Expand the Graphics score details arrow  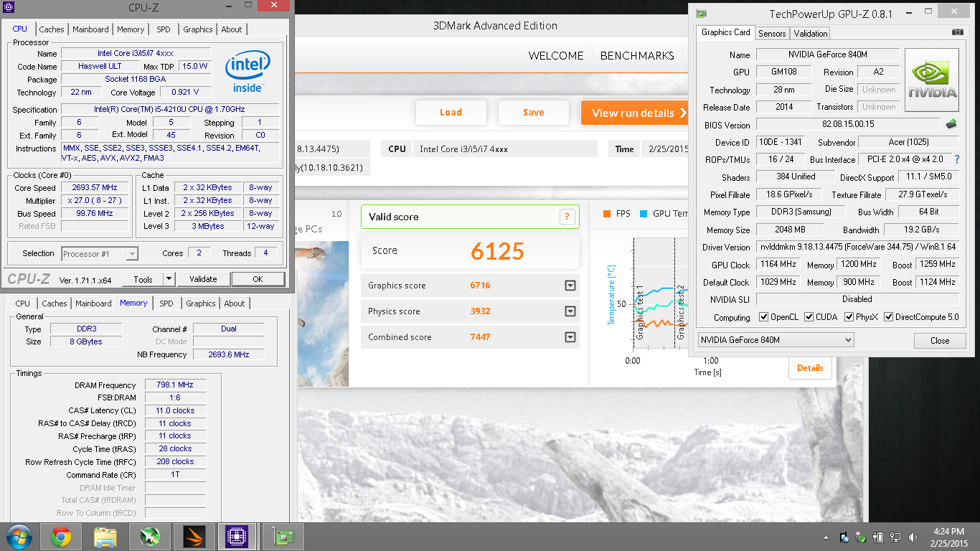pyautogui.click(x=570, y=286)
